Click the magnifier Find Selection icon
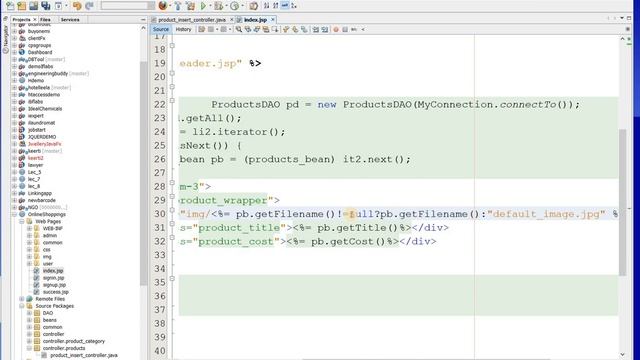Viewport: 640px width, 360px height. click(x=239, y=29)
